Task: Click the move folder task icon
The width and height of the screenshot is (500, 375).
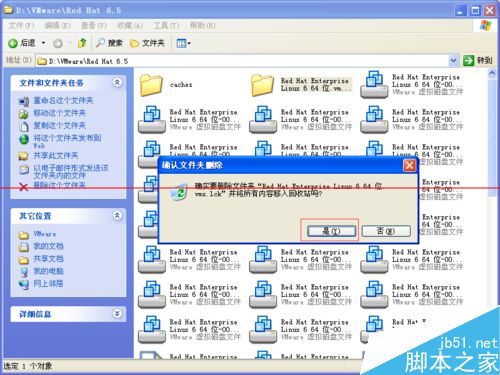Action: click(24, 114)
